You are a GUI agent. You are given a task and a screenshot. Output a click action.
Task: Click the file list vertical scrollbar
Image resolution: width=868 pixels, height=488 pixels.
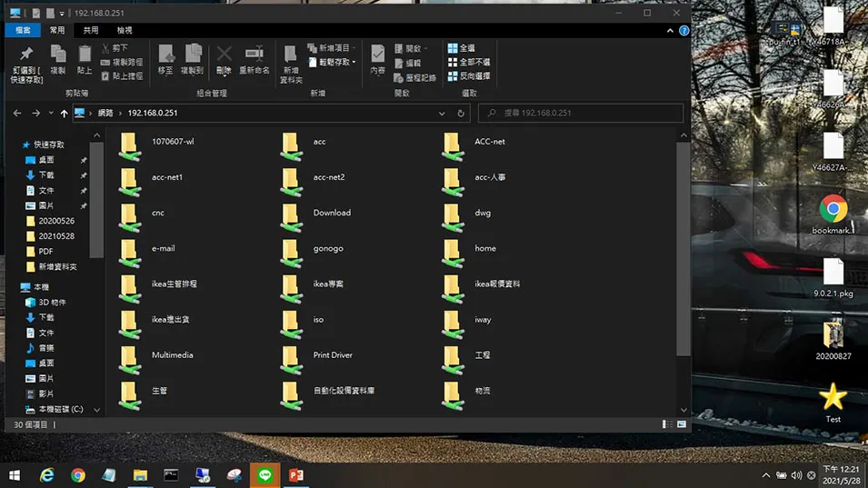coord(683,249)
